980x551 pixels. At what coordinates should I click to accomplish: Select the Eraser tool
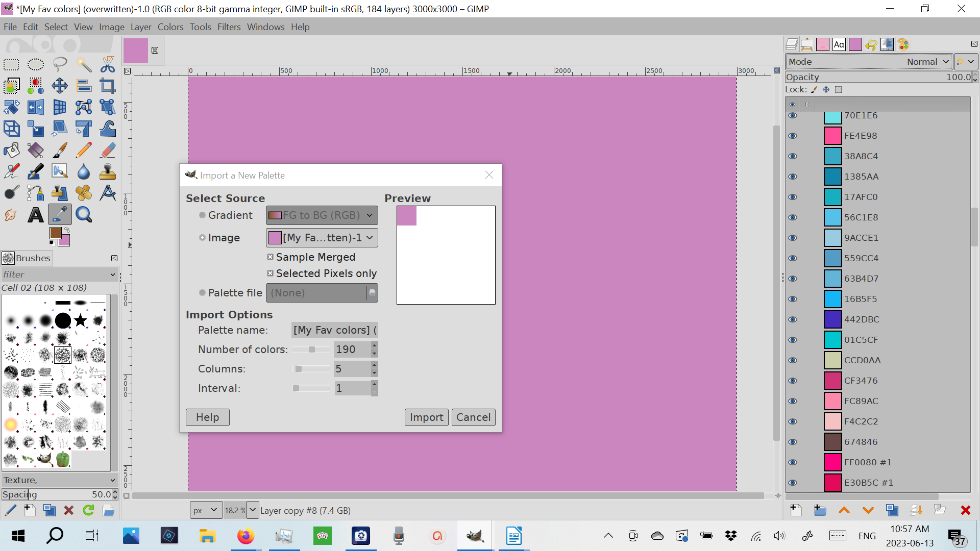point(108,150)
